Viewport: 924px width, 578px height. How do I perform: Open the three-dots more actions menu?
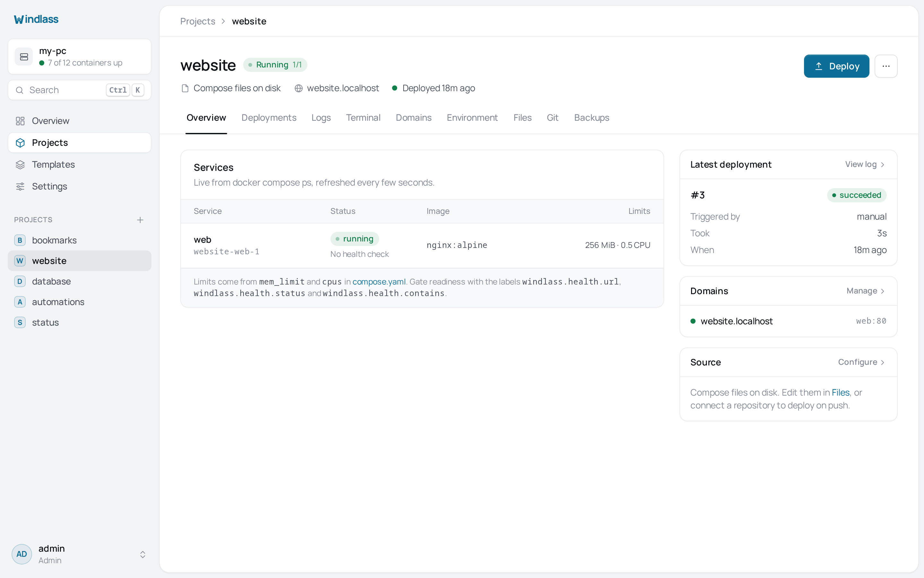point(886,66)
